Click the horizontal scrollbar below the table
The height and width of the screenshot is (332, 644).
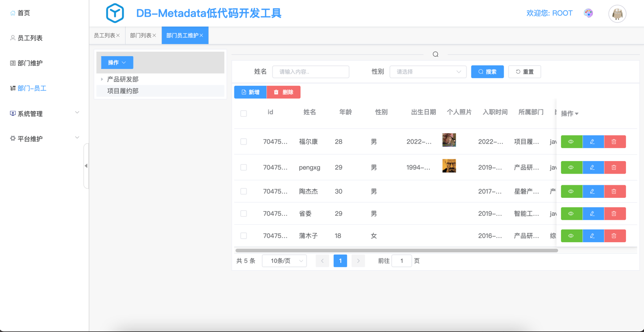(x=396, y=251)
